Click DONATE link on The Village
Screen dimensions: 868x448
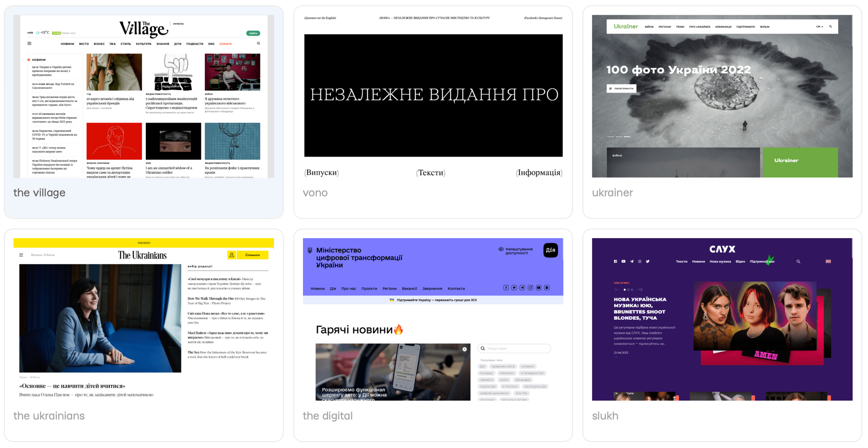pyautogui.click(x=226, y=44)
